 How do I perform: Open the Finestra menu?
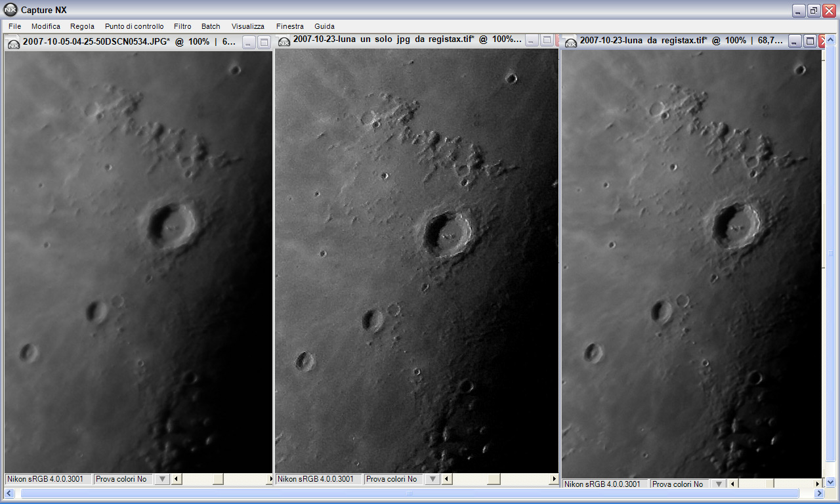(290, 26)
